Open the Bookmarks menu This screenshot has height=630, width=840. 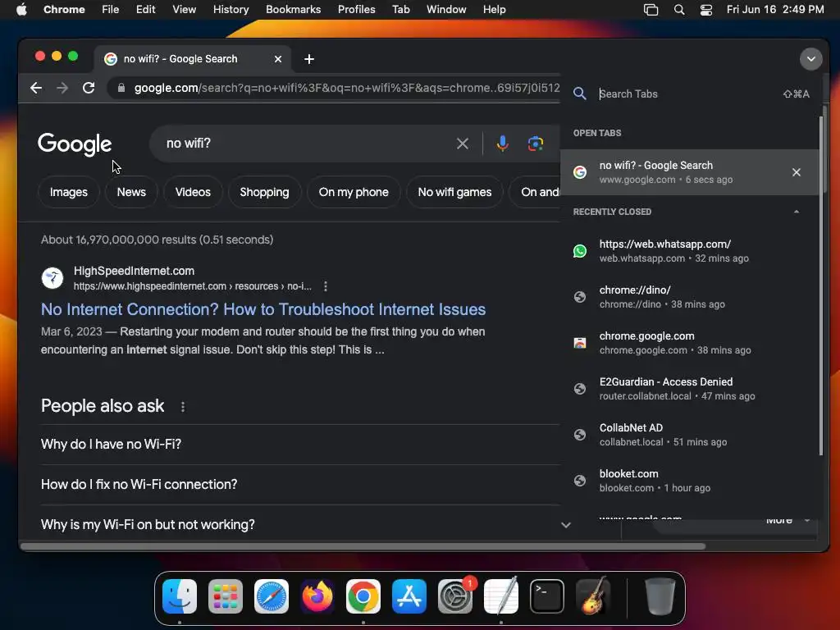pos(293,10)
